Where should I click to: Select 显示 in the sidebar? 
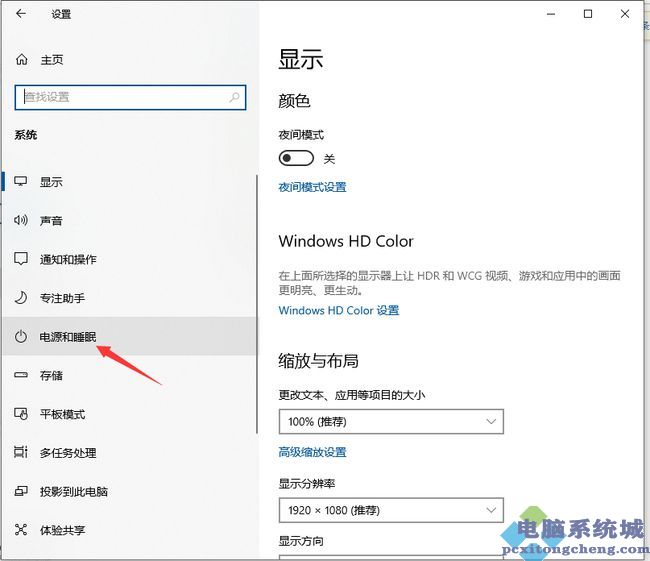pyautogui.click(x=51, y=182)
